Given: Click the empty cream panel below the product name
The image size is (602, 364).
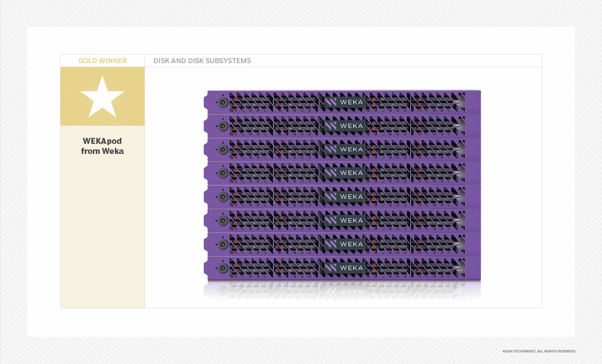Looking at the screenshot, I should [x=102, y=231].
